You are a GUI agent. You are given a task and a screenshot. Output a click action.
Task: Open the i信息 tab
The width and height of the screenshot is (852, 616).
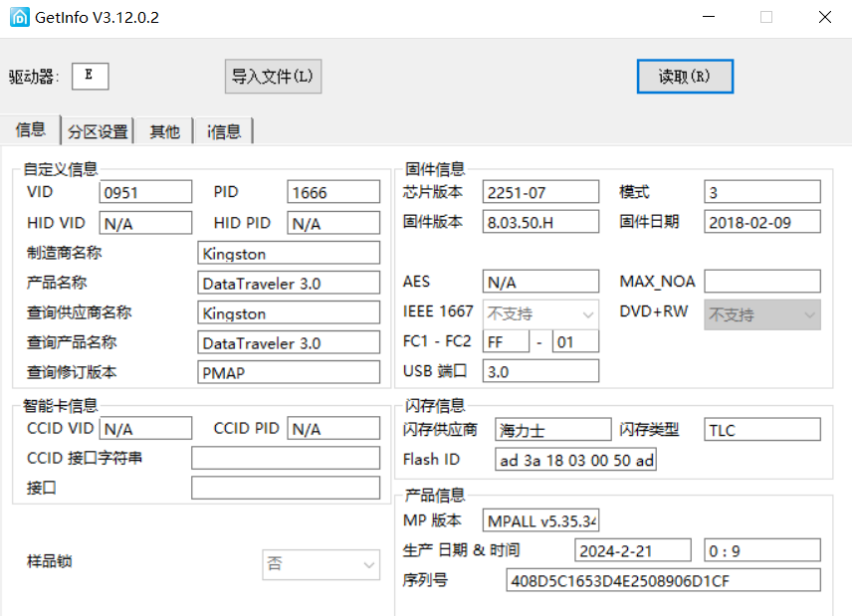point(224,131)
